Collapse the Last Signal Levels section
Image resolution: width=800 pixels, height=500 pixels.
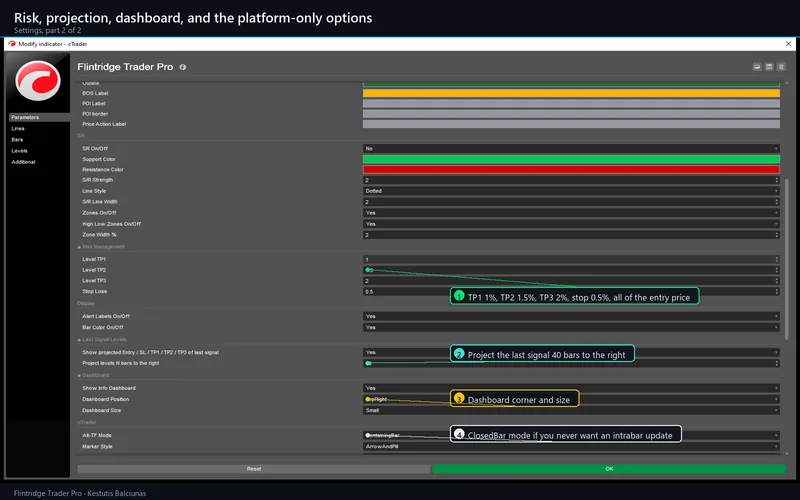pos(79,340)
